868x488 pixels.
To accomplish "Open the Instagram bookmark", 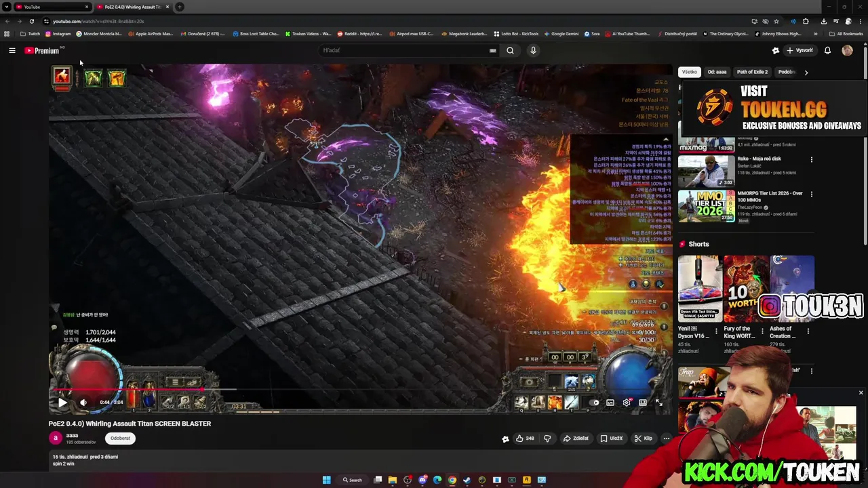I will click(58, 34).
